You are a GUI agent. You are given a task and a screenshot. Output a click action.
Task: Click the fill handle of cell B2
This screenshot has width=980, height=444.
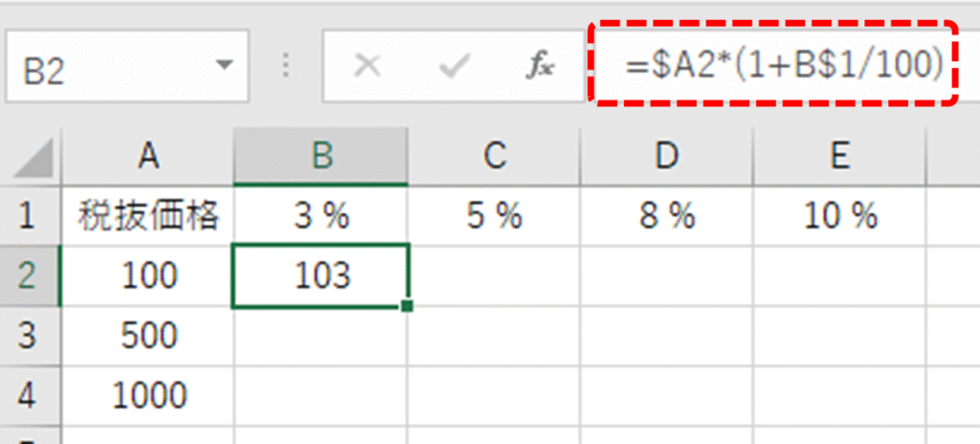(x=409, y=306)
